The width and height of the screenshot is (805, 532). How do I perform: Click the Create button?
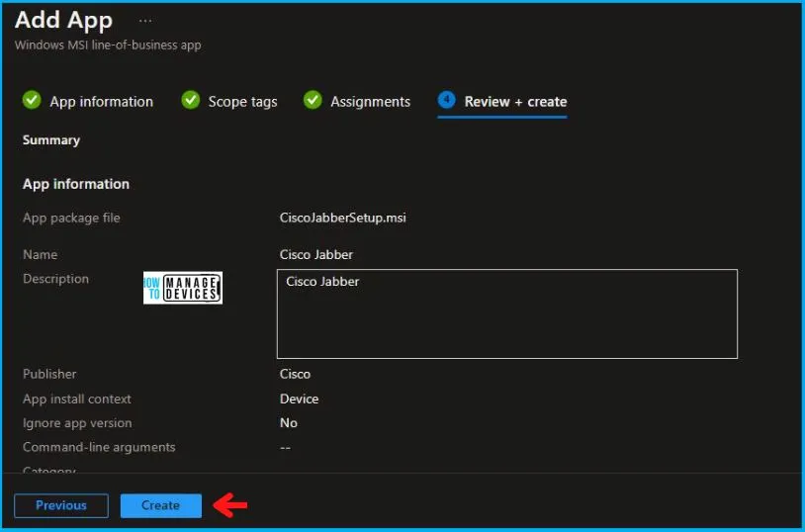click(160, 506)
